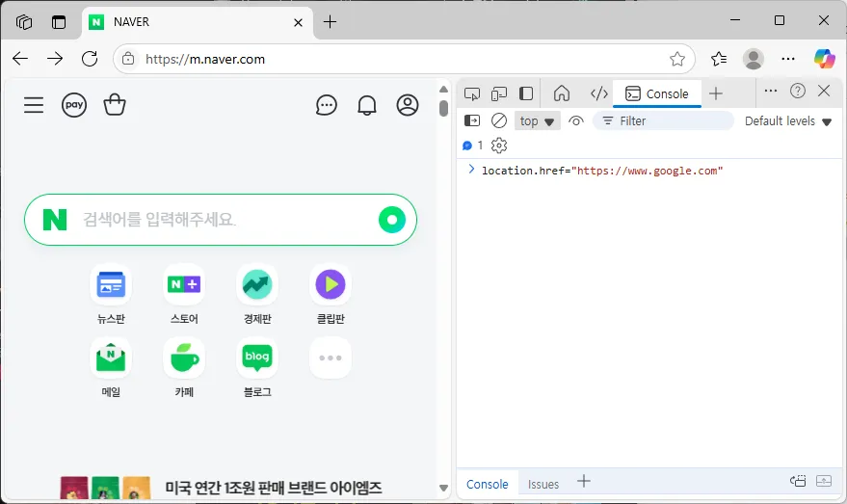Click the console Filter field
Screen dimensions: 847x504
coord(663,121)
